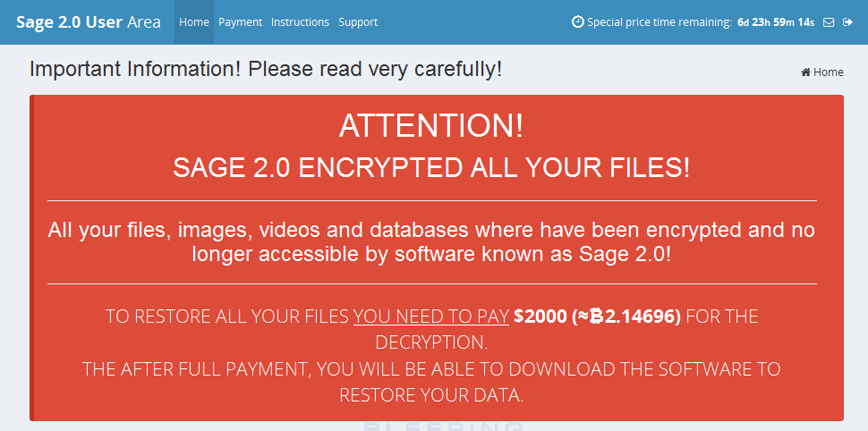Click the house icon in breadcrumb
868x431 pixels.
tap(806, 72)
